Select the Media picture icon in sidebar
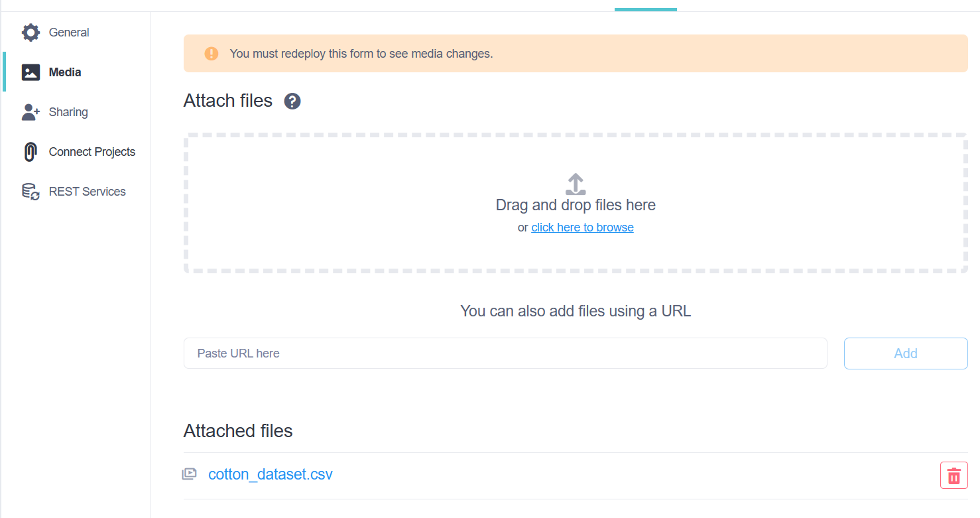 (x=31, y=72)
